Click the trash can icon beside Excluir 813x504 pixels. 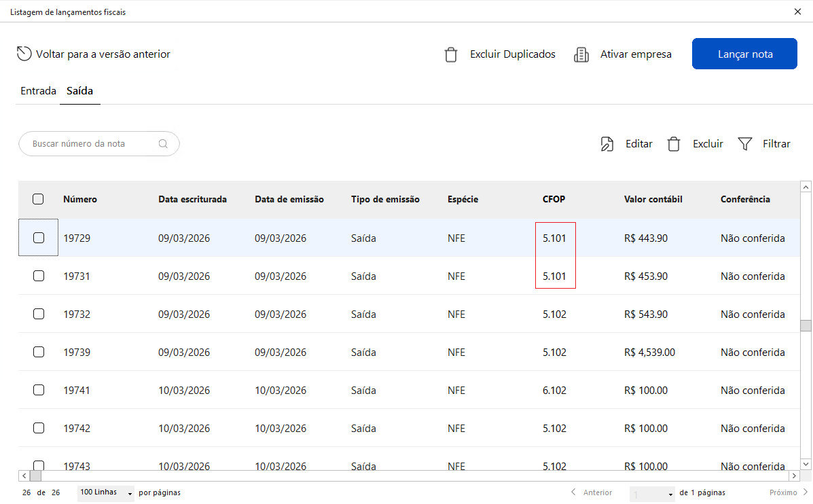674,143
